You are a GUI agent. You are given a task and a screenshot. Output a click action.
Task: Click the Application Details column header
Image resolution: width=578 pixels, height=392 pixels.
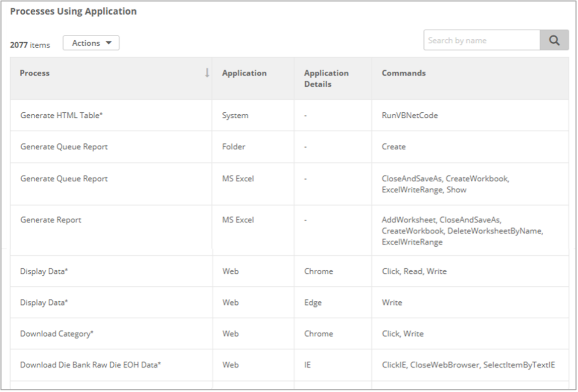326,79
